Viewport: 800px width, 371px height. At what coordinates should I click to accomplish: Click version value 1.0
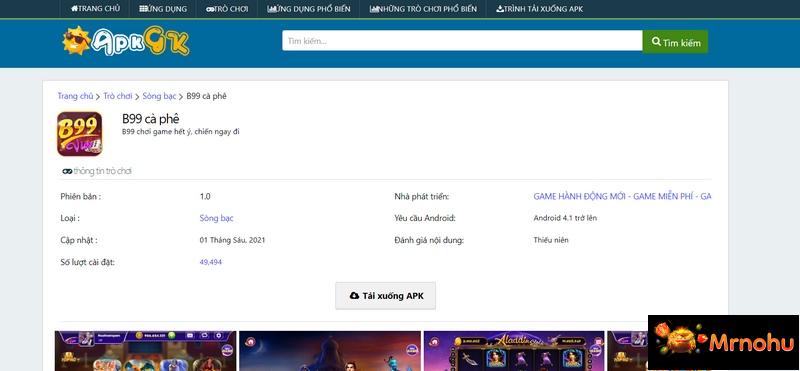coord(205,196)
